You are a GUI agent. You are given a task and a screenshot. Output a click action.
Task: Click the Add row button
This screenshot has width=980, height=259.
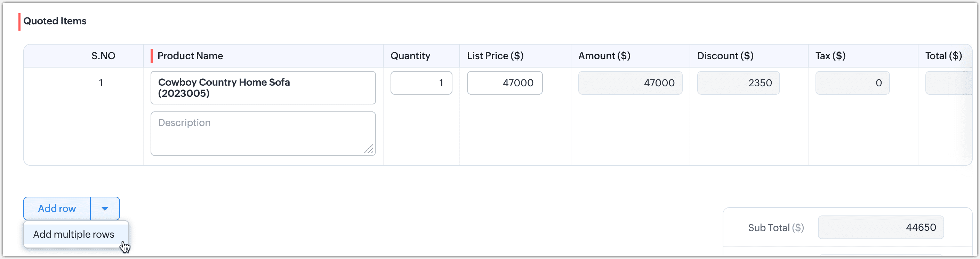pyautogui.click(x=57, y=208)
